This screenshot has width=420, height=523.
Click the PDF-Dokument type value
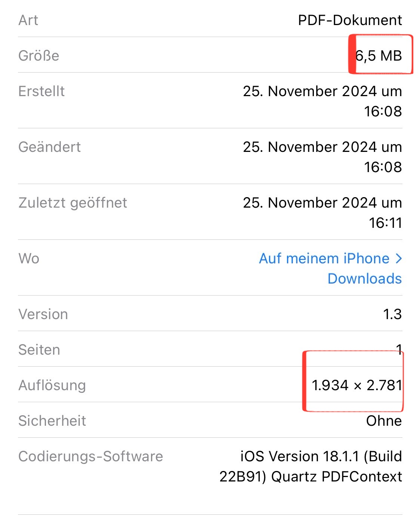point(350,20)
